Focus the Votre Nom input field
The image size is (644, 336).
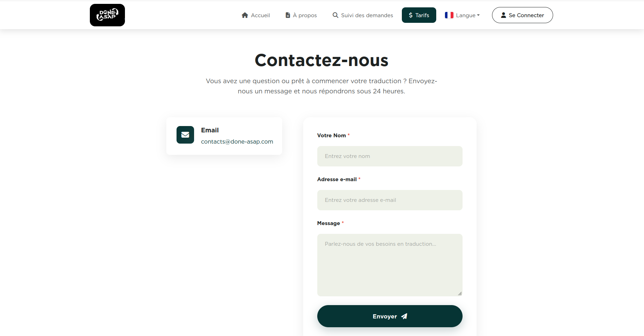pyautogui.click(x=390, y=156)
